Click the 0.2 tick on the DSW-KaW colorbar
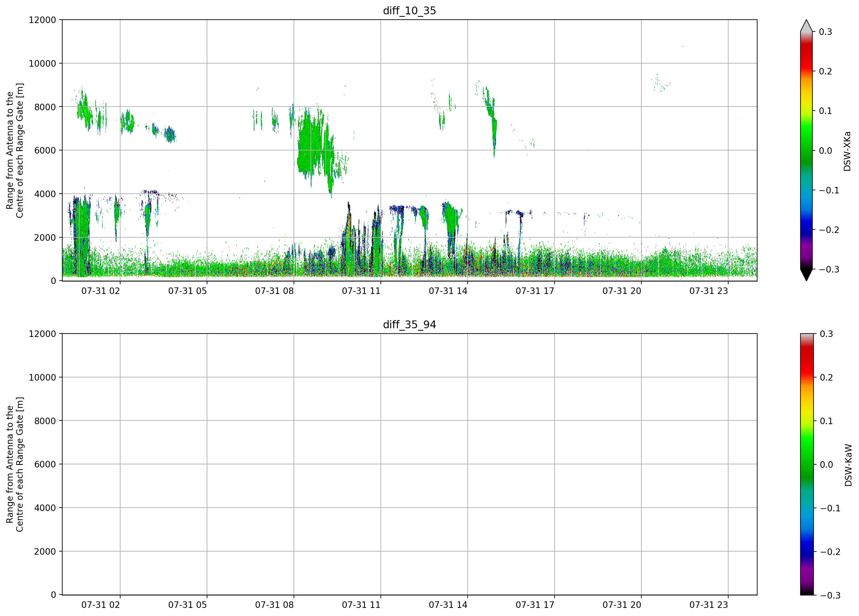859x616 pixels. [x=826, y=377]
